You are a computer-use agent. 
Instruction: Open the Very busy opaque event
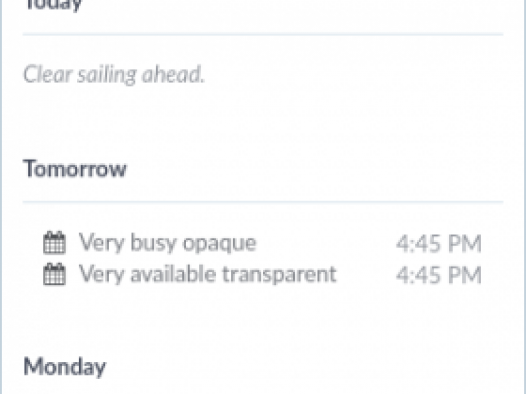(x=263, y=242)
